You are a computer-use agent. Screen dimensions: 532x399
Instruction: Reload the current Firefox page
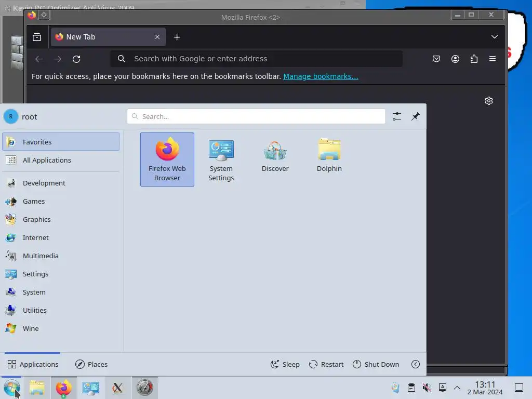point(76,59)
